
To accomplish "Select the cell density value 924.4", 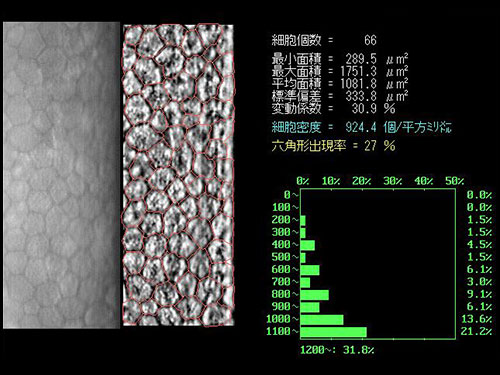I will [361, 127].
